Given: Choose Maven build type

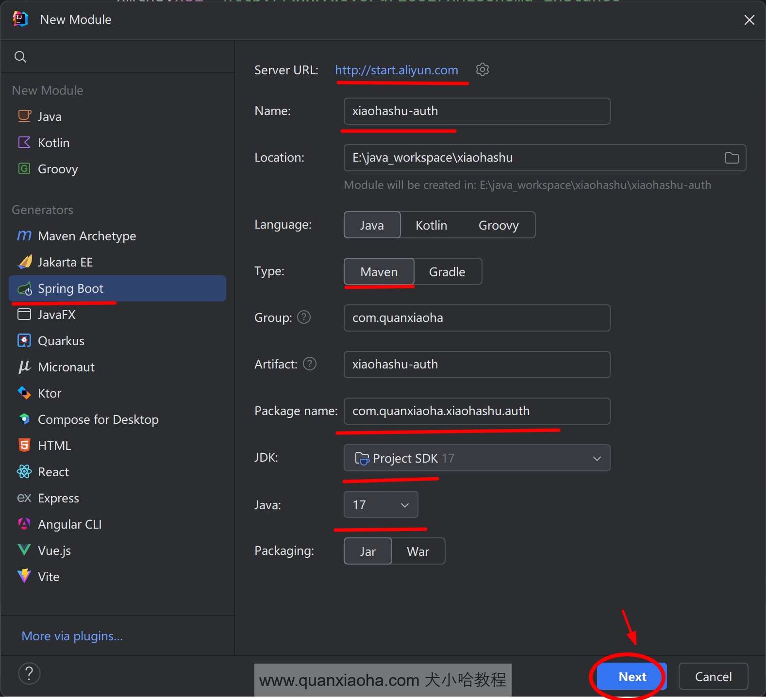Looking at the screenshot, I should click(x=379, y=271).
